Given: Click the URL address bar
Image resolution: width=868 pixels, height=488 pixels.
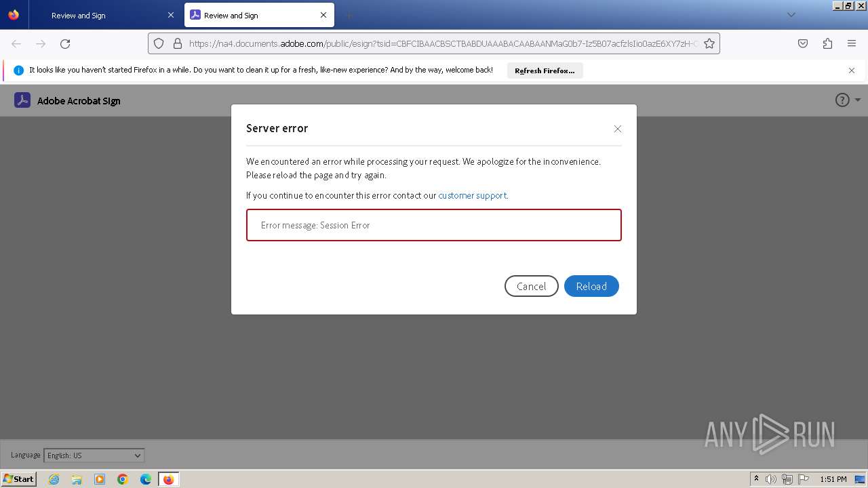Looking at the screenshot, I should [x=434, y=43].
